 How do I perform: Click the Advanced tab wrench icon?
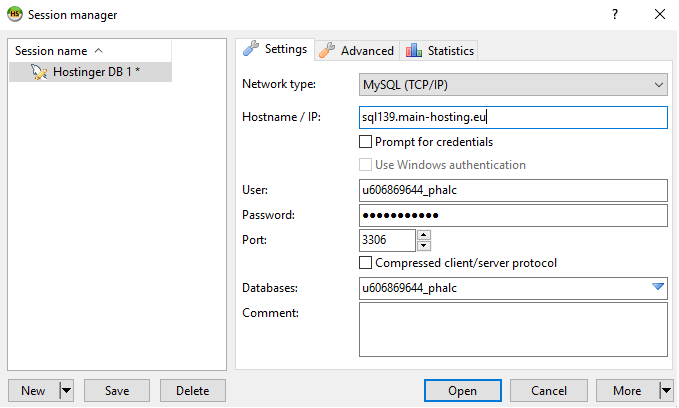tap(327, 50)
